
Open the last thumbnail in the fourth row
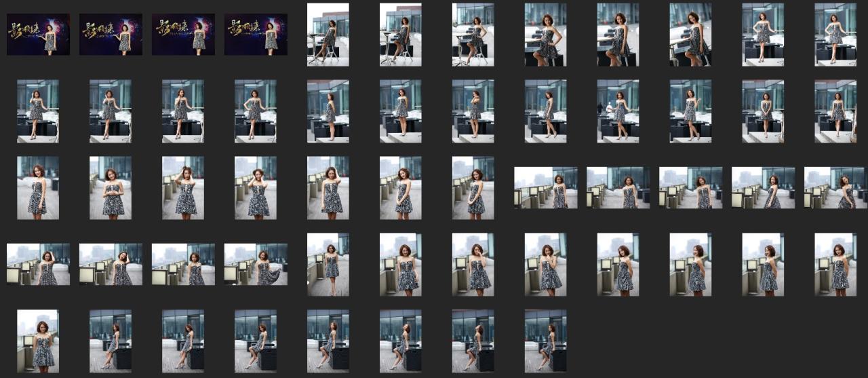coord(835,265)
